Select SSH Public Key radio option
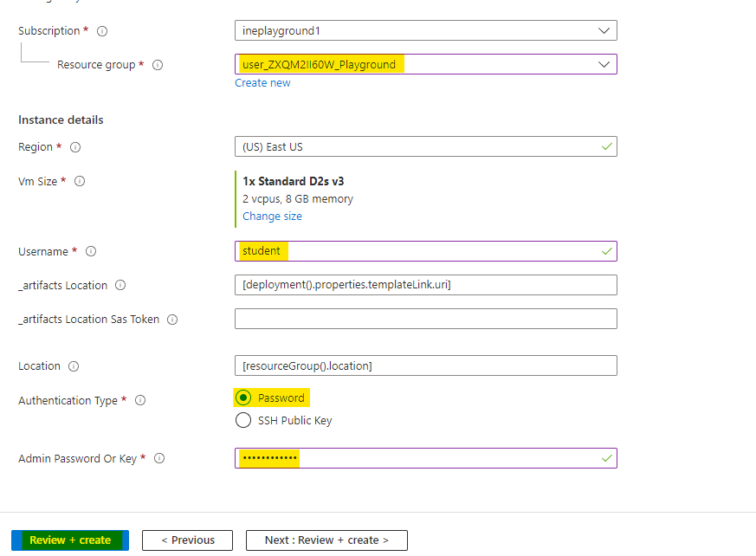756x556 pixels. click(243, 421)
